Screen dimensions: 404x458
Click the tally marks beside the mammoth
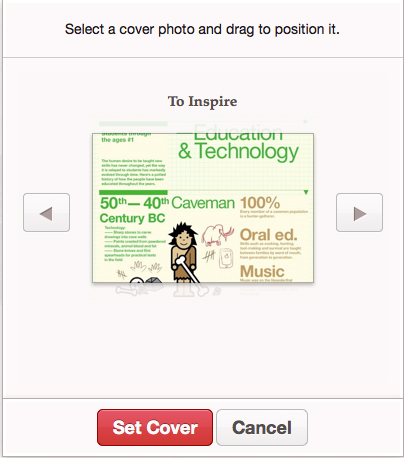tap(209, 256)
